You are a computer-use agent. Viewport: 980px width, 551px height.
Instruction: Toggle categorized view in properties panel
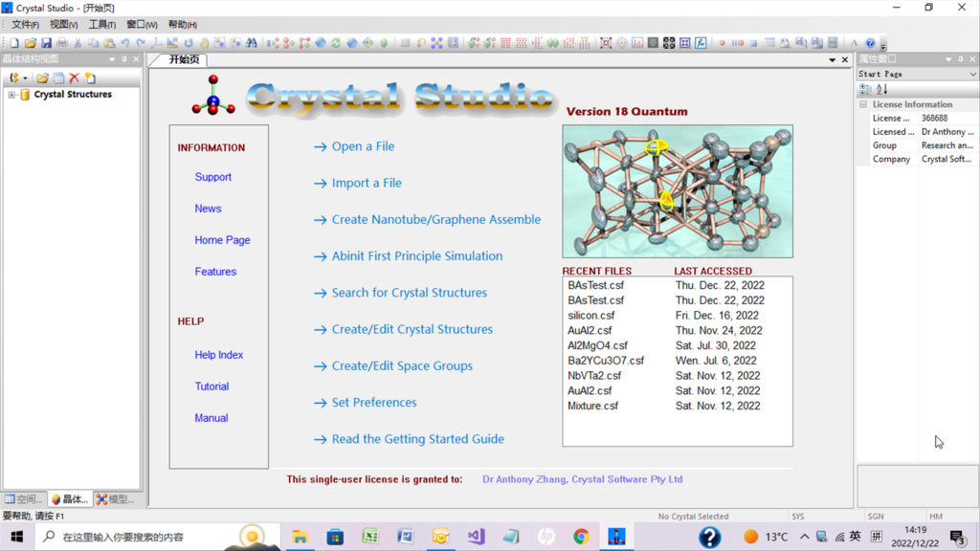click(865, 89)
